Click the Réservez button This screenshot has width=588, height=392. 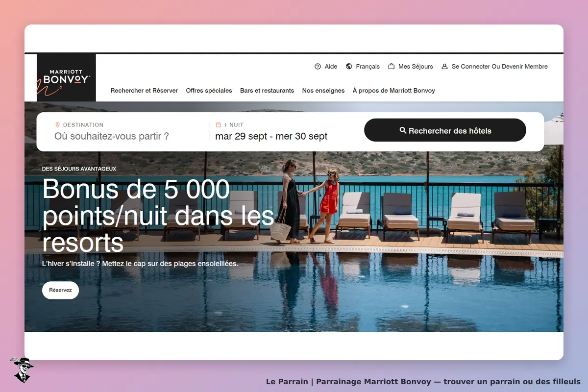click(x=60, y=290)
